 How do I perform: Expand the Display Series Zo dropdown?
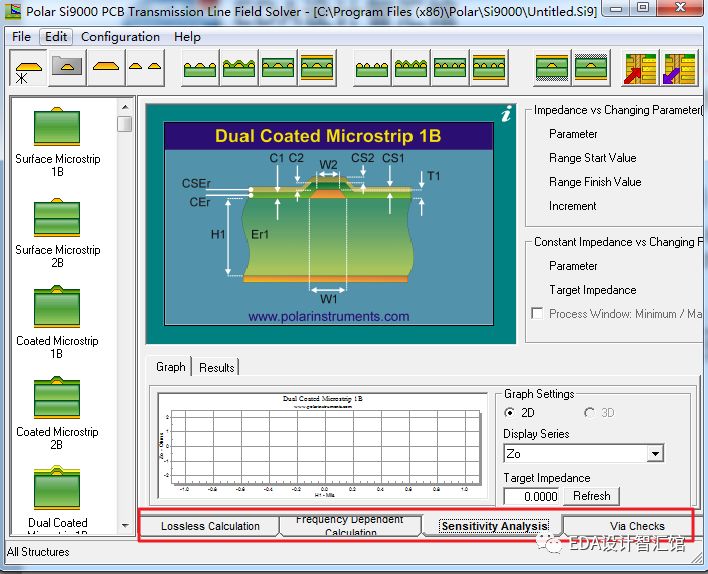click(x=654, y=453)
